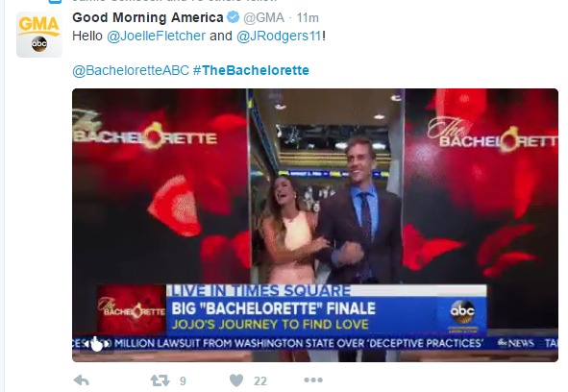Screen dimensions: 568x392
Task: Like the tweet with the heart icon
Action: tap(236, 380)
